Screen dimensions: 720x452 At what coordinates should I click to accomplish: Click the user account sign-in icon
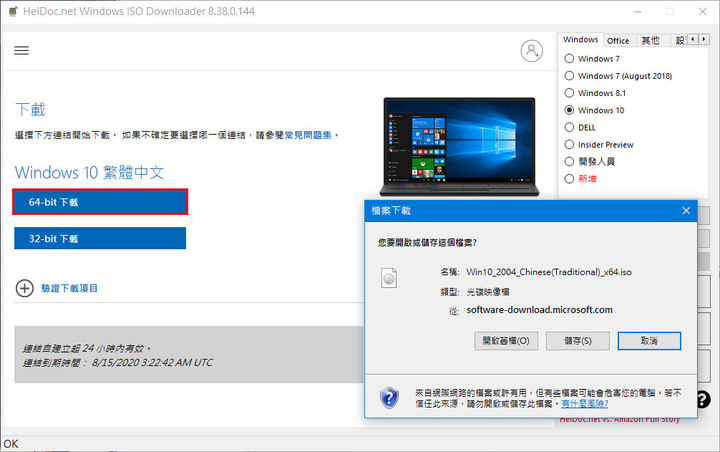pyautogui.click(x=531, y=51)
